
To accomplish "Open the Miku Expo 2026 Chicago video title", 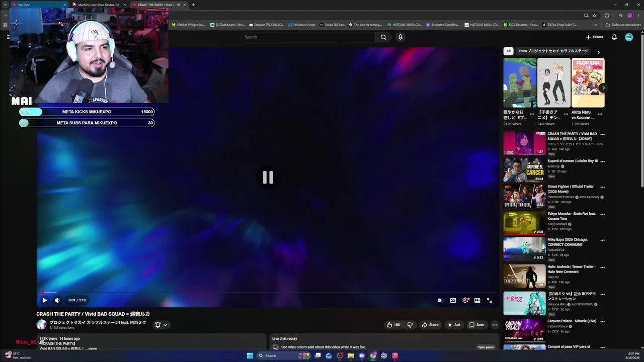I will point(568,242).
